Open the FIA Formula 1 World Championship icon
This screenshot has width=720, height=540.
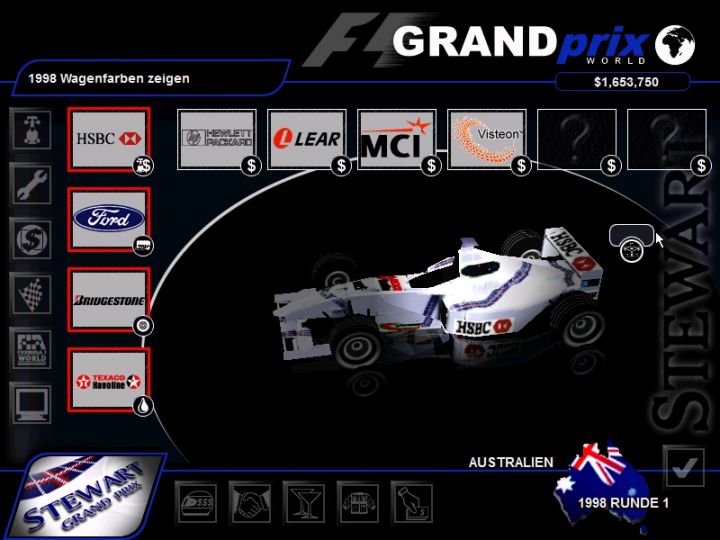pos(30,348)
